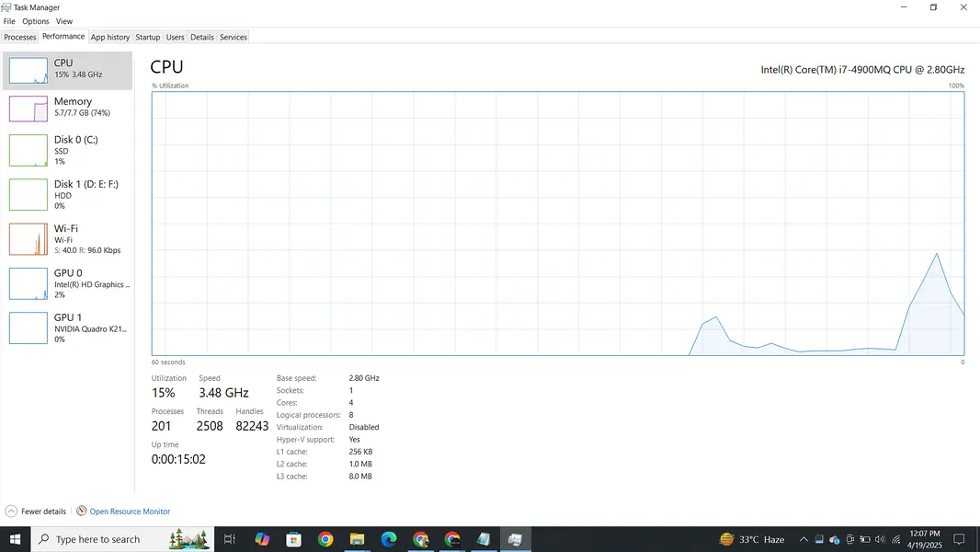Collapse Task Manager with Fewer details
980x552 pixels.
pyautogui.click(x=36, y=512)
